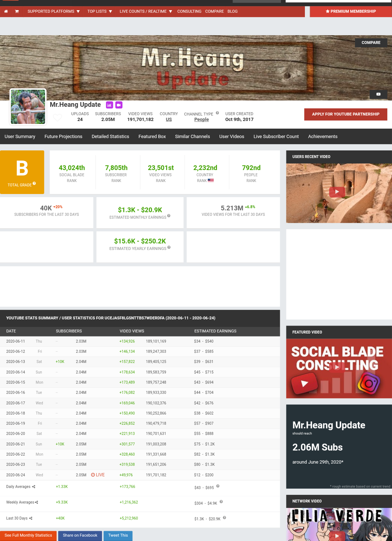Play the Lilia Verde network video
Viewport: 392px width, 541px height.
[337, 536]
